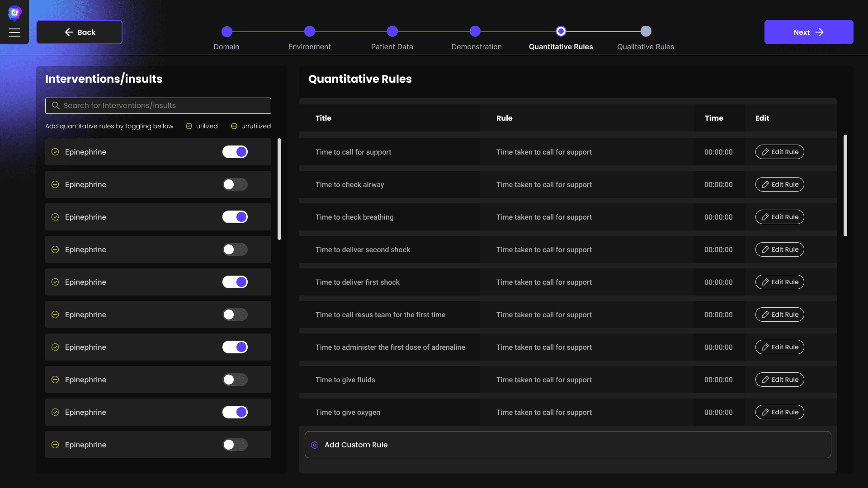868x488 pixels.
Task: Click the search magnifier icon in Interventions
Action: click(56, 106)
